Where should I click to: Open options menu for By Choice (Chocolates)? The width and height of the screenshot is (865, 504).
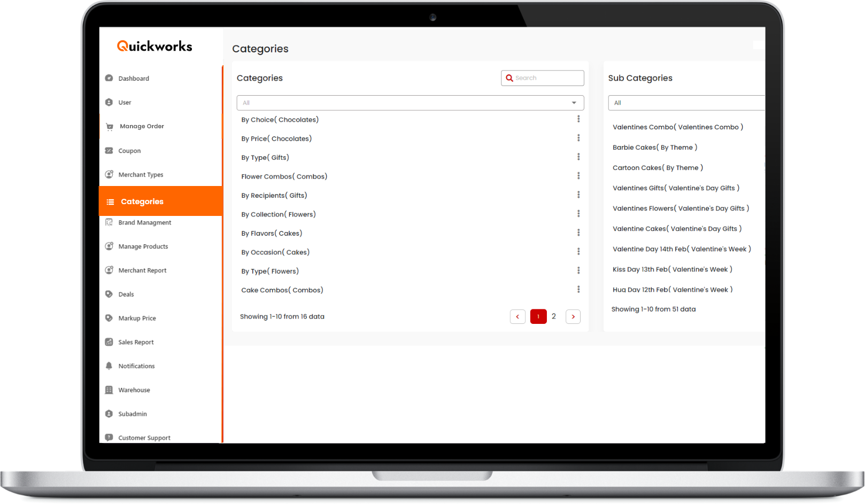(x=578, y=119)
